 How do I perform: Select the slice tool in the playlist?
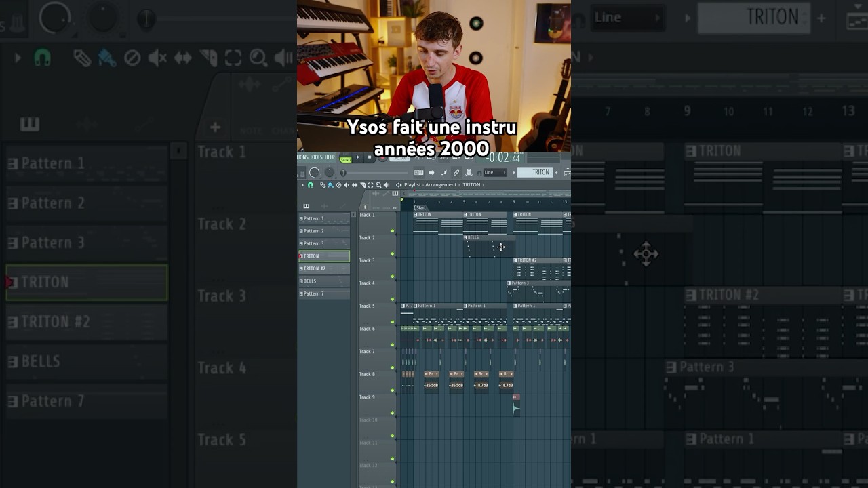click(x=363, y=185)
